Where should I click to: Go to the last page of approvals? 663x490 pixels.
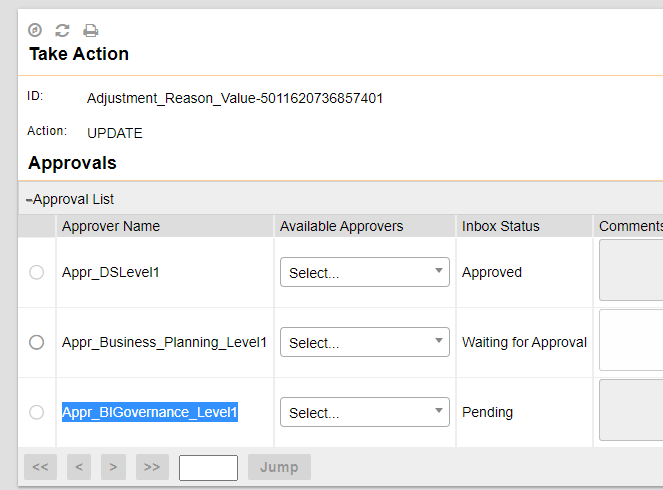(x=152, y=467)
